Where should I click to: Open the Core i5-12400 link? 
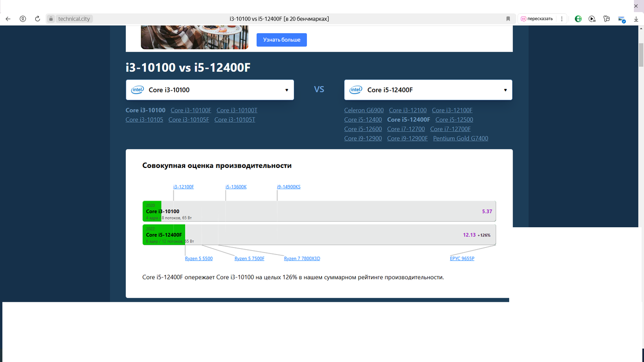click(x=363, y=120)
